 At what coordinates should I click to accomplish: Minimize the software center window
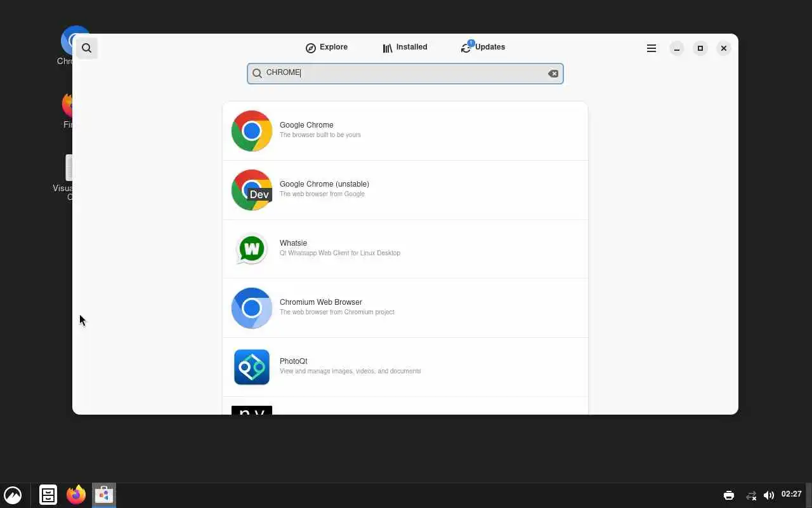pyautogui.click(x=677, y=48)
